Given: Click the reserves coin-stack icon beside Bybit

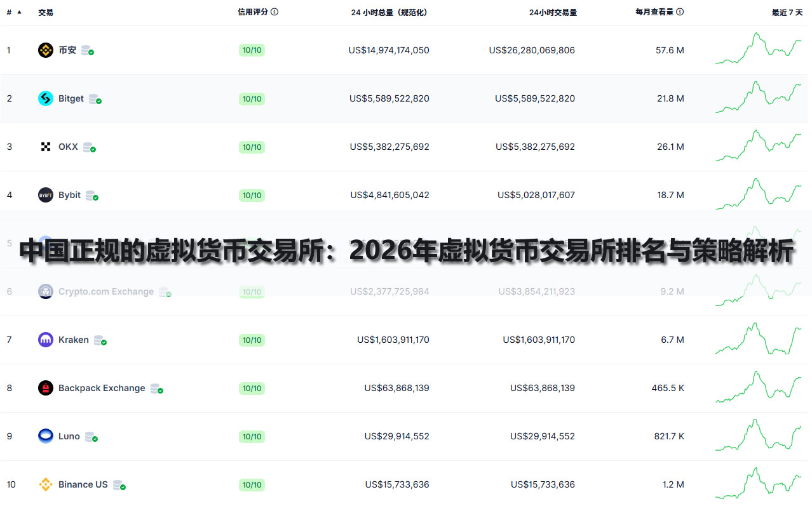Looking at the screenshot, I should point(92,195).
